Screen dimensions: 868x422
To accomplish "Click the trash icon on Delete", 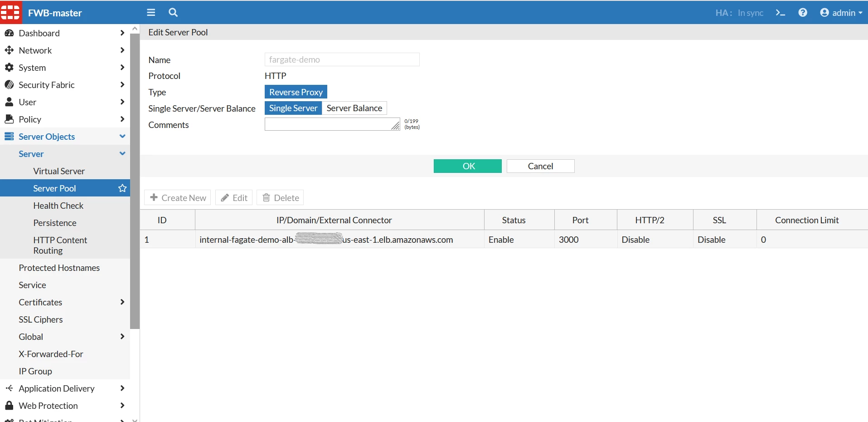I will [x=267, y=198].
